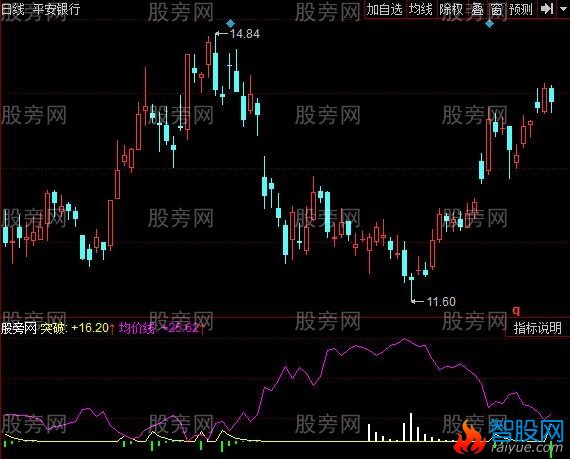Click the blue diamond marker below 窗
The height and width of the screenshot is (459, 570).
tap(490, 24)
